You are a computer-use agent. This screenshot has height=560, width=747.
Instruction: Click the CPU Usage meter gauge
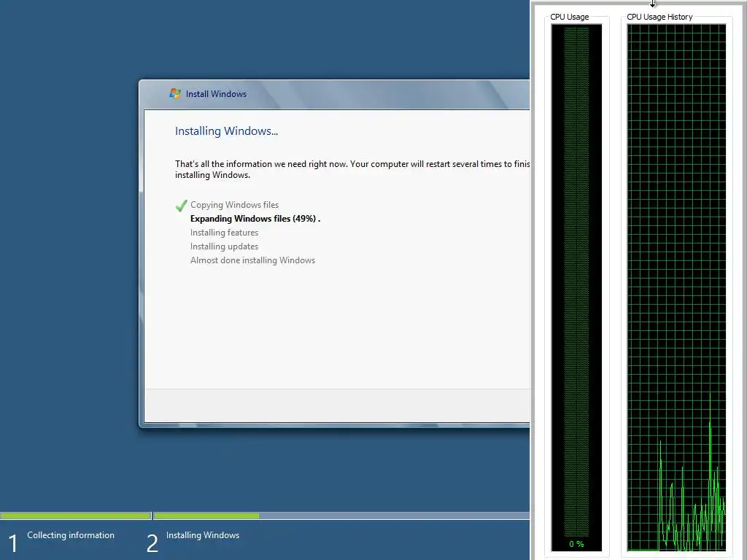point(576,287)
